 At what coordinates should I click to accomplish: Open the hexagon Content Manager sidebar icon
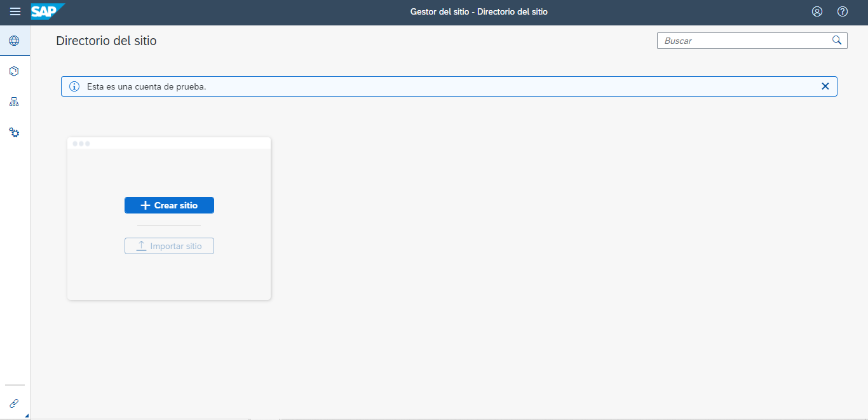click(14, 71)
